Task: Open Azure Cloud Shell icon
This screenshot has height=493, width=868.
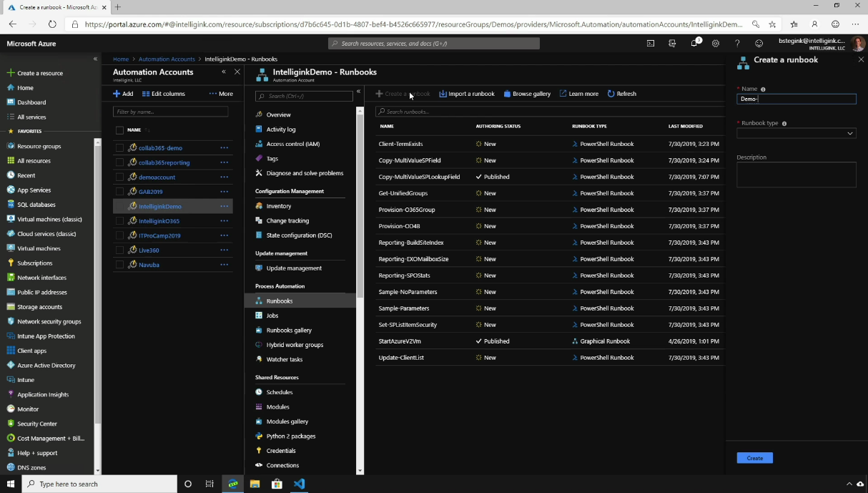Action: click(651, 44)
